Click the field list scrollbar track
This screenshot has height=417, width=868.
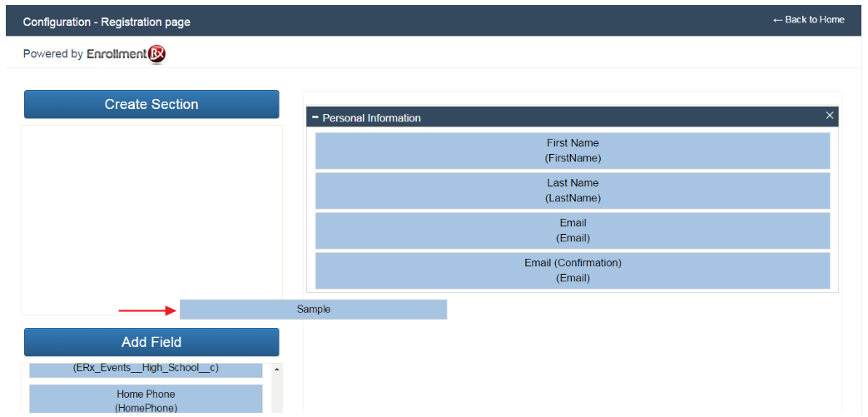[x=276, y=395]
